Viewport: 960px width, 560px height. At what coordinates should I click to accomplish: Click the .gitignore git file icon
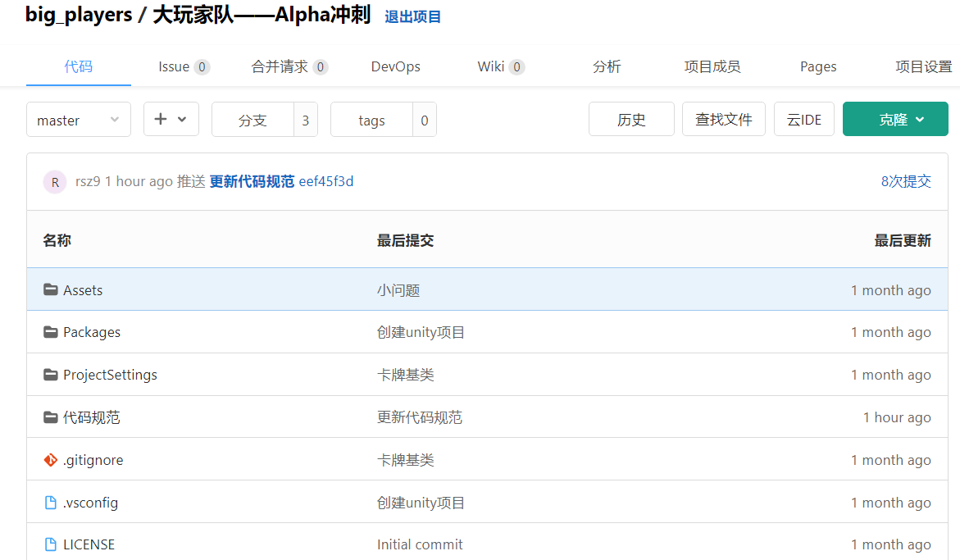[x=51, y=460]
